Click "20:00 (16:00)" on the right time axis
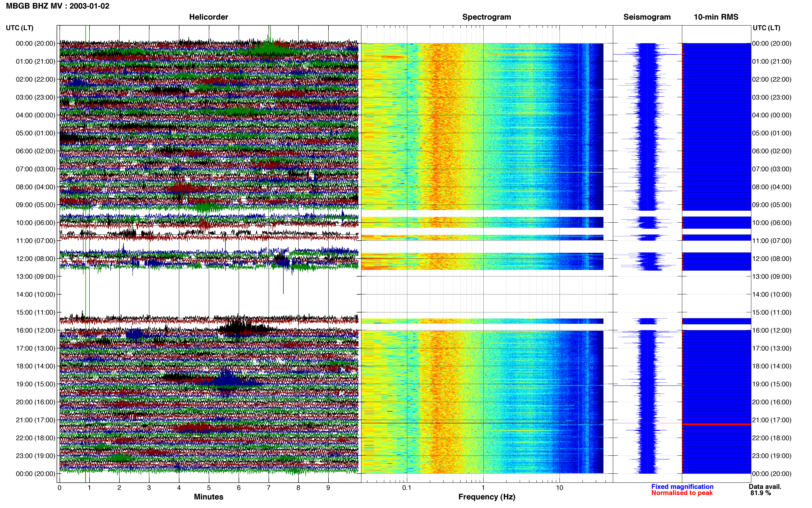 pos(772,402)
